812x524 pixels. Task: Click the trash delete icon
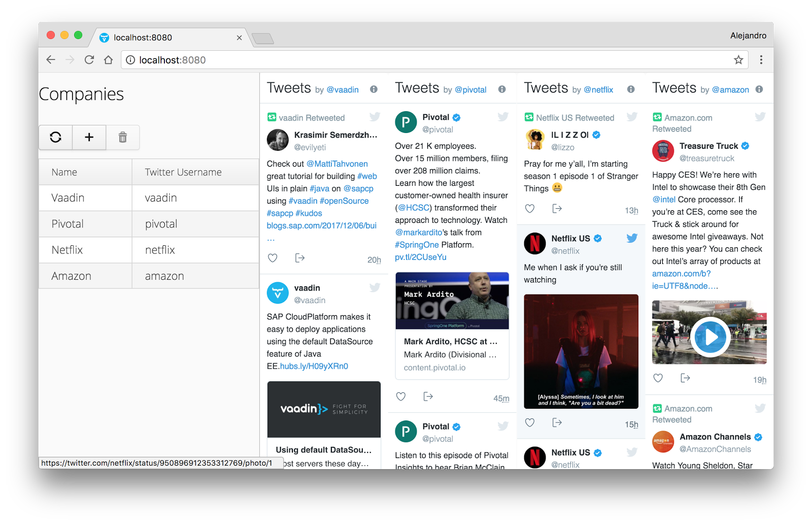pos(123,137)
